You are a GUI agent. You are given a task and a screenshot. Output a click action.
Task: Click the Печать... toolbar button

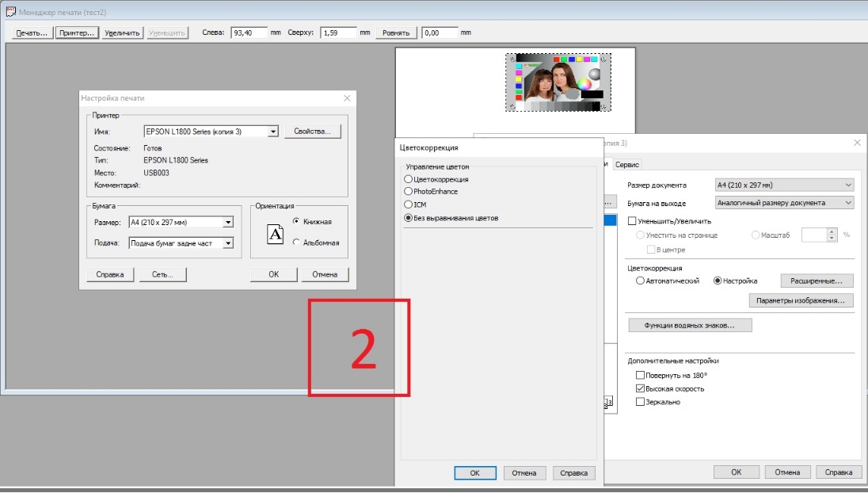[x=32, y=32]
